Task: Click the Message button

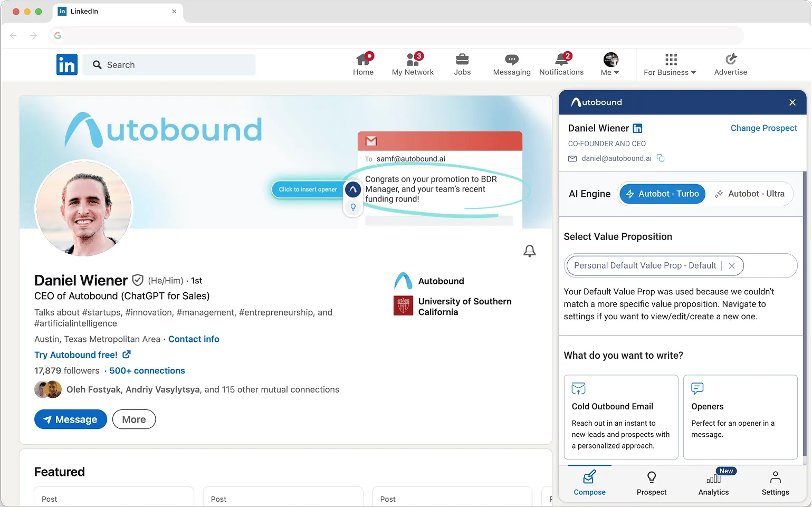Action: tap(71, 419)
